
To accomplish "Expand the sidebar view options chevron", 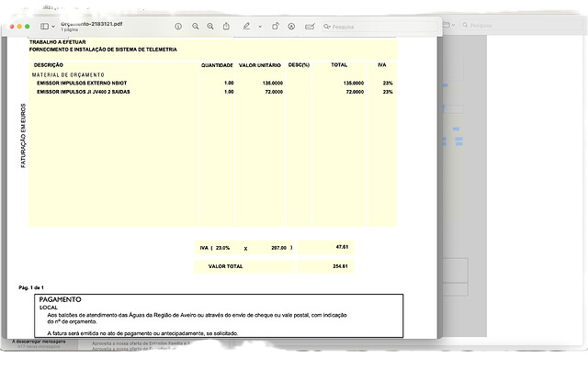I will (x=53, y=27).
